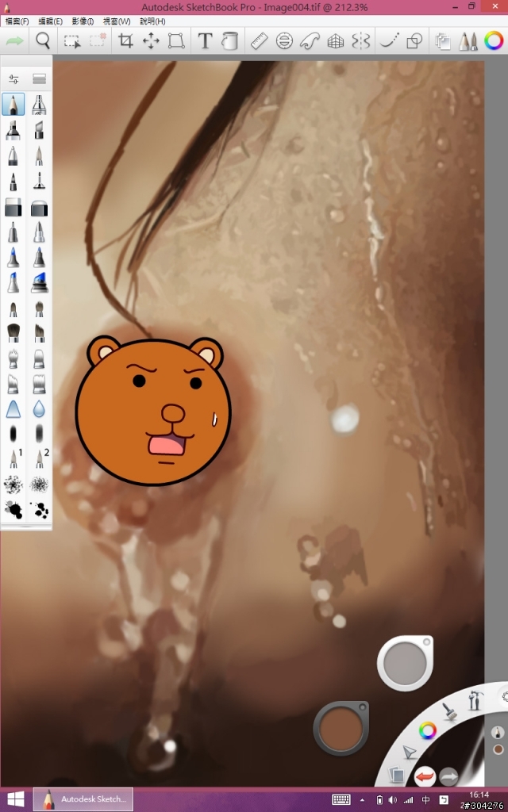Open the 編輯(E) menu
Viewport: 508px width, 812px height.
(50, 21)
